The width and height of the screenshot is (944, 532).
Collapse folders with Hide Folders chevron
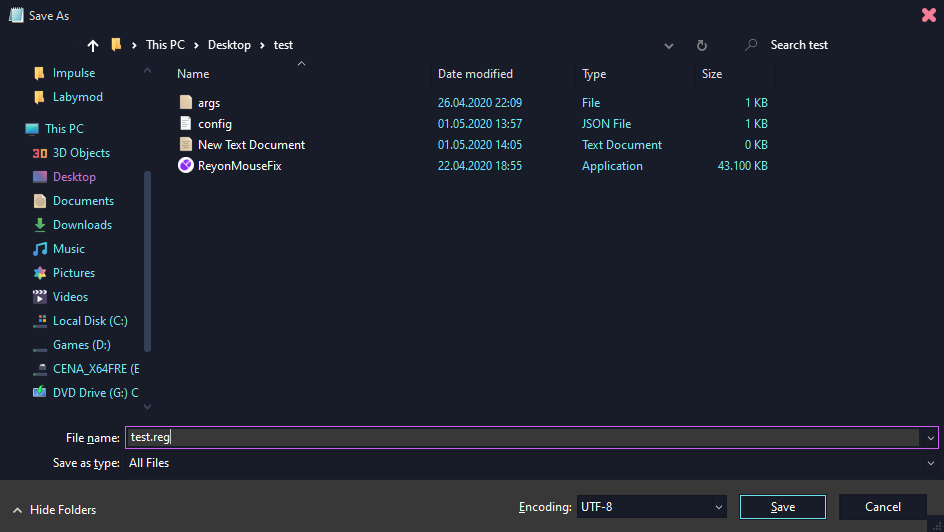17,510
